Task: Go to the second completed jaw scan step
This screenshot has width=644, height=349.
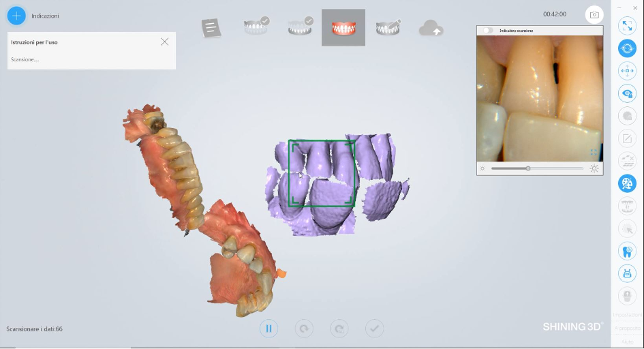Action: 301,26
